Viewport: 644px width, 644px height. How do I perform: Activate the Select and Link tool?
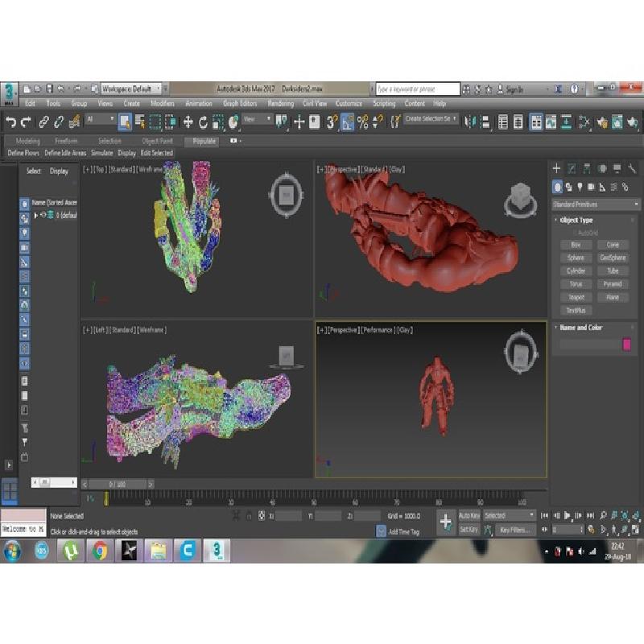tap(43, 122)
